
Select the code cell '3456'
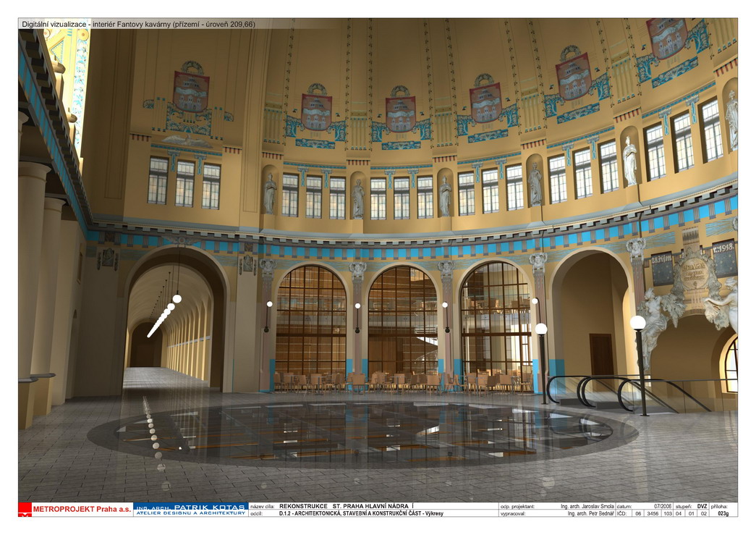coord(653,513)
